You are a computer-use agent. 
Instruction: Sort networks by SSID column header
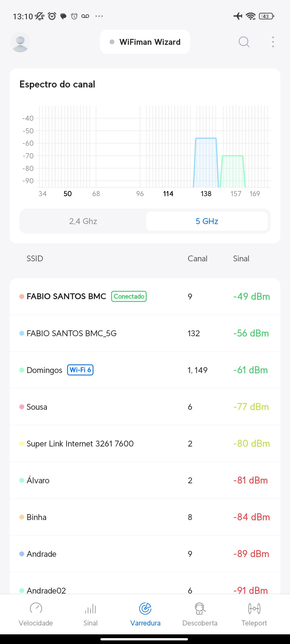point(35,259)
